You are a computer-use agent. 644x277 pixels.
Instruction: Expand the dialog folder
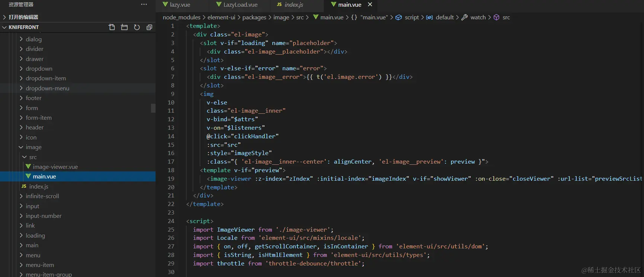(x=33, y=39)
